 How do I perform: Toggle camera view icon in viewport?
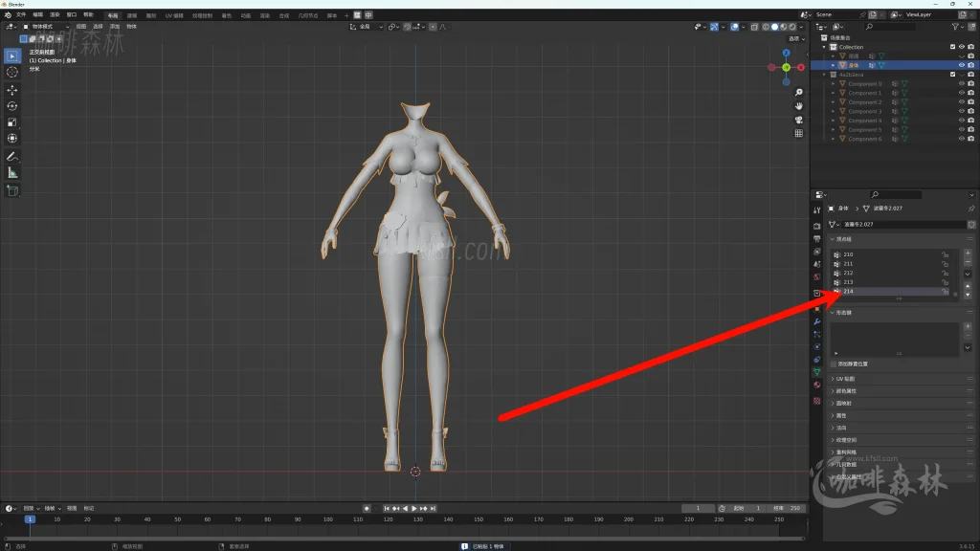tap(799, 120)
